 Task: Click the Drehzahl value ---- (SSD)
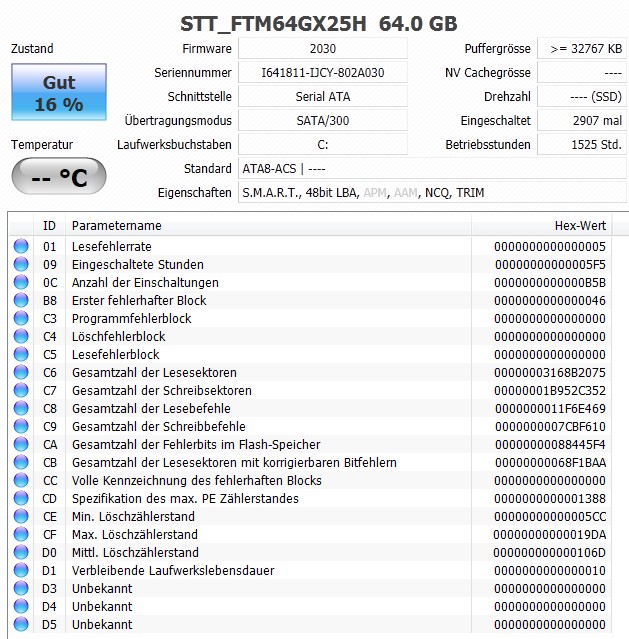click(582, 97)
